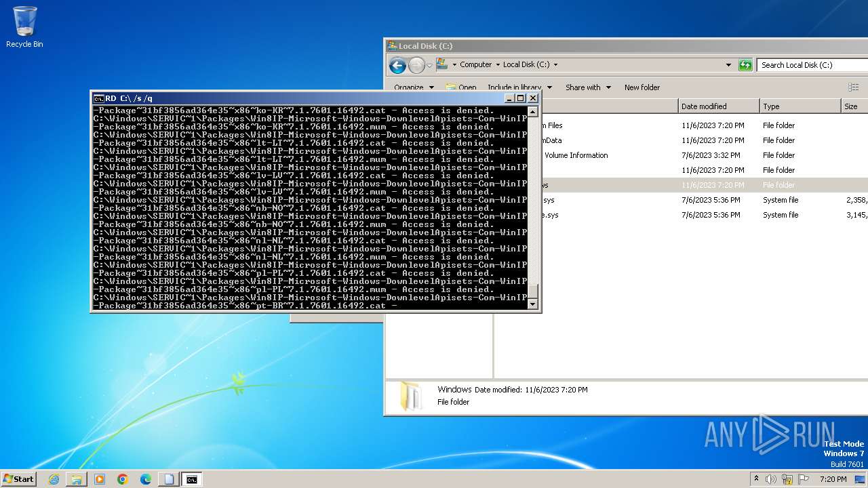Close the RD C:\ /s /q window
Screen dimensions: 868x488
tap(533, 98)
